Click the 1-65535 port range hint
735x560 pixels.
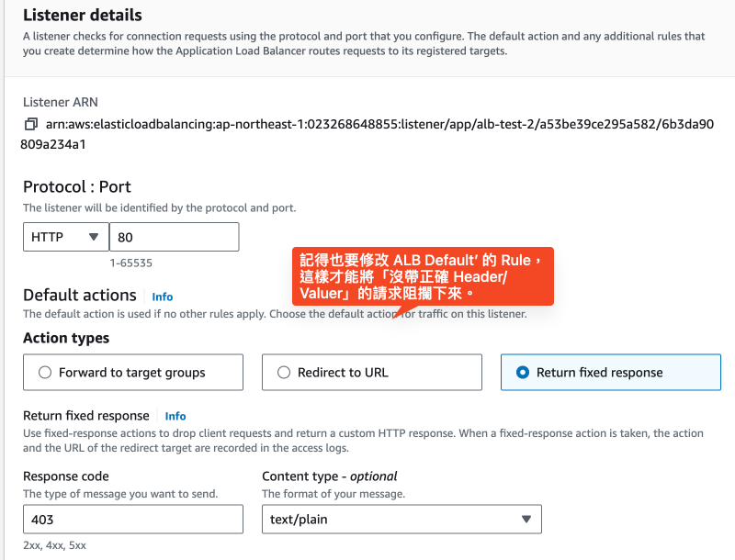tap(131, 263)
